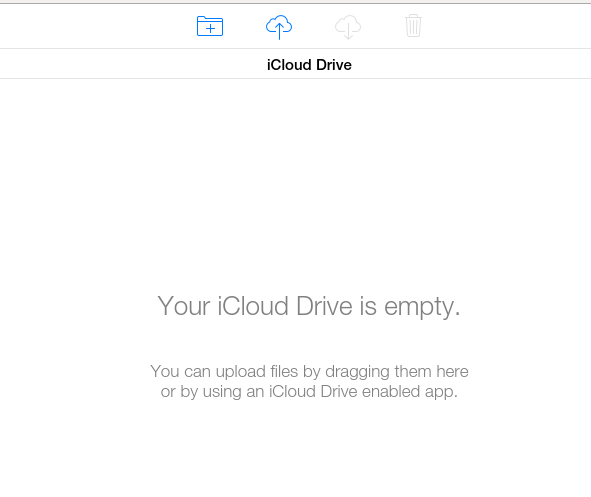Click blank toolbar space left of new folder icon
Screen dimensions: 591x497
pyautogui.click(x=94, y=26)
